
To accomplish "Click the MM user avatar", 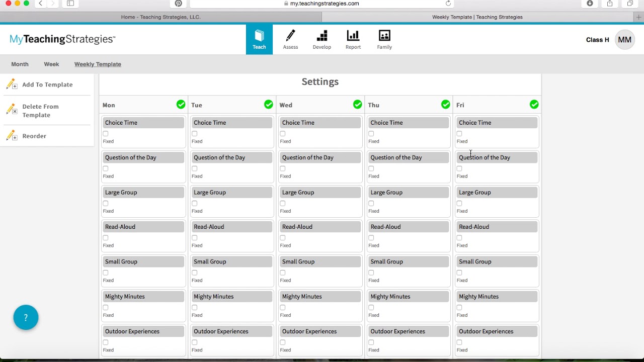I will (624, 40).
